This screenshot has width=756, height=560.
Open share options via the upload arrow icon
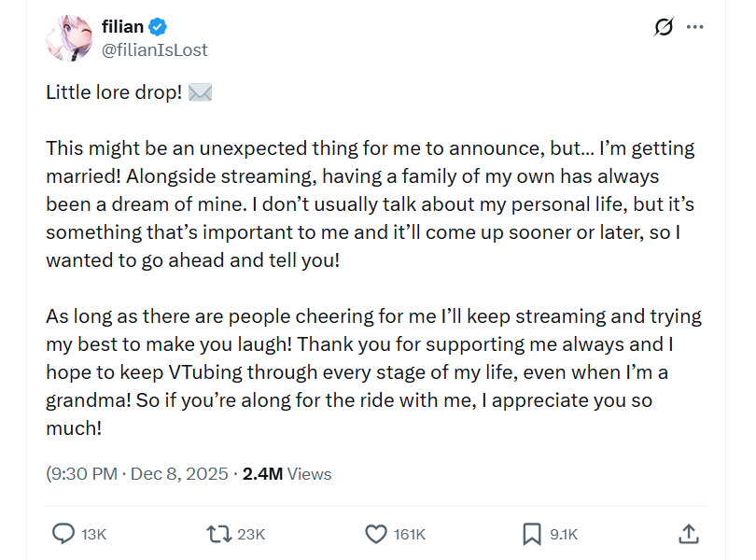pos(688,534)
